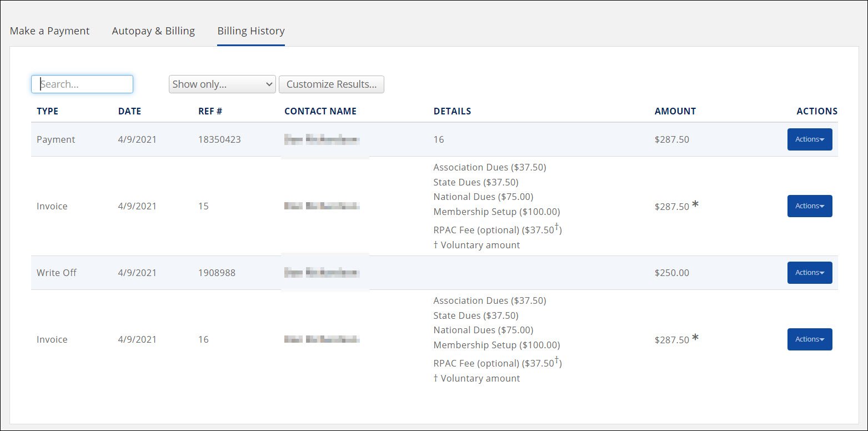Open Actions menu for Invoice ref 15
Screen dimensions: 868x431
click(809, 206)
